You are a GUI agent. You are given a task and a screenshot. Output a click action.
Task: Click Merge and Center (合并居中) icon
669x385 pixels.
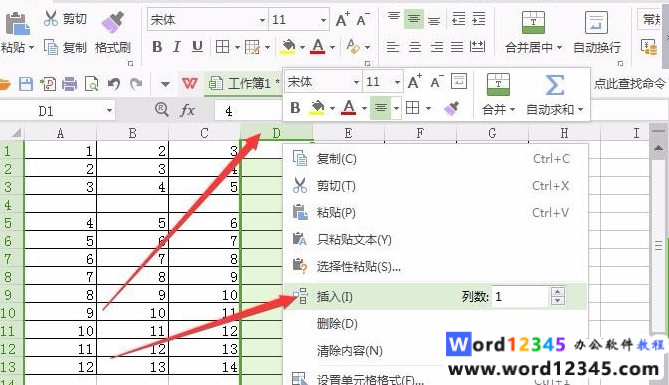pyautogui.click(x=533, y=22)
